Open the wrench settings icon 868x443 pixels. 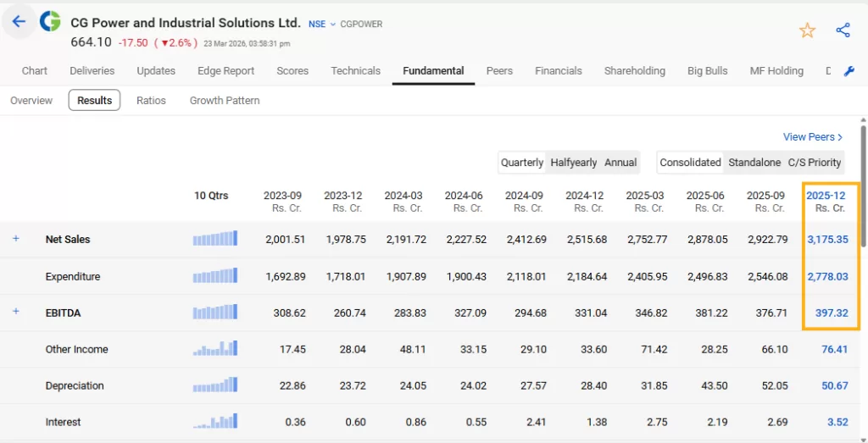coord(849,71)
